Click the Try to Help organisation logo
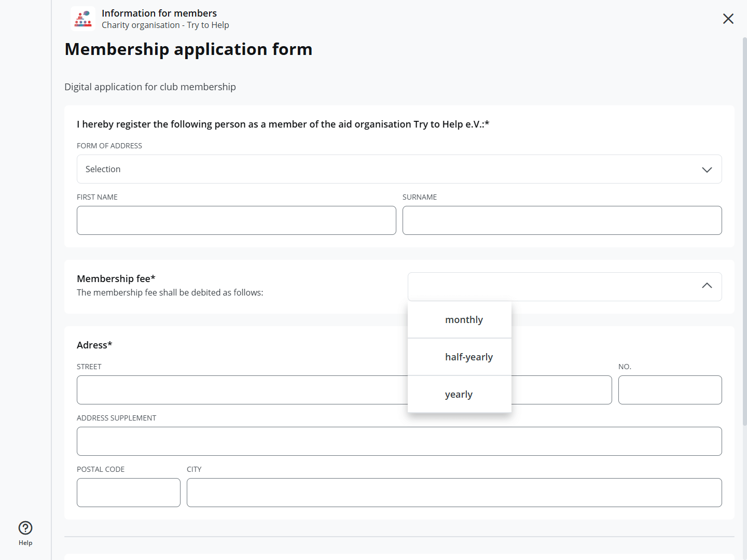This screenshot has width=747, height=560. pyautogui.click(x=83, y=19)
